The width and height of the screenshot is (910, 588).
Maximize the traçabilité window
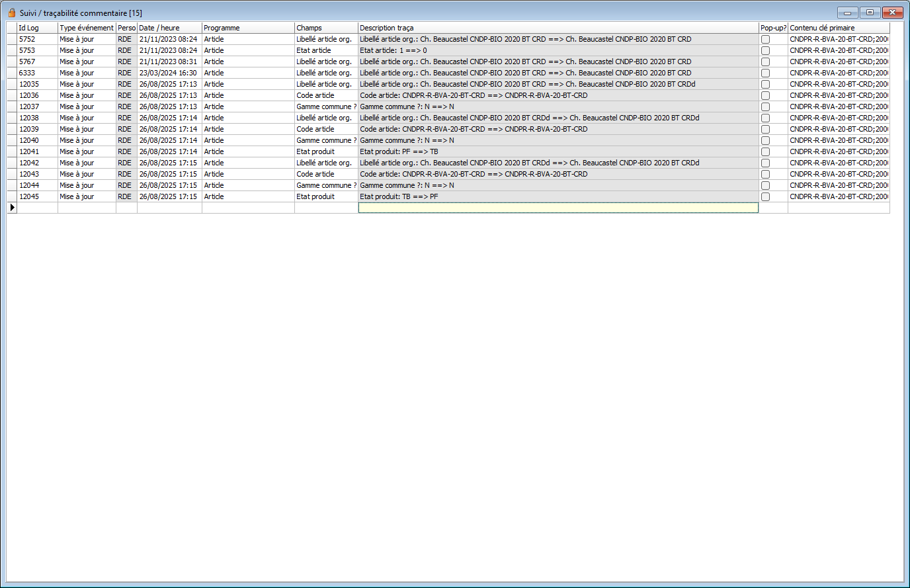870,13
